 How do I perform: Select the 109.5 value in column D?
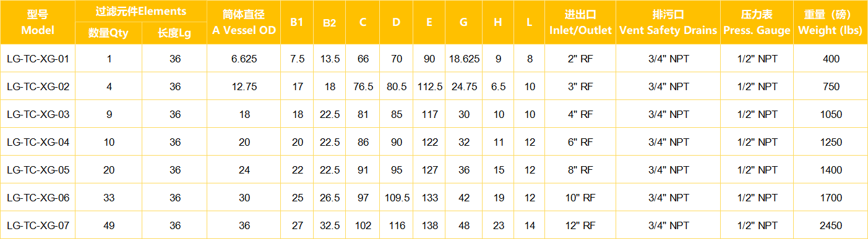point(397,198)
